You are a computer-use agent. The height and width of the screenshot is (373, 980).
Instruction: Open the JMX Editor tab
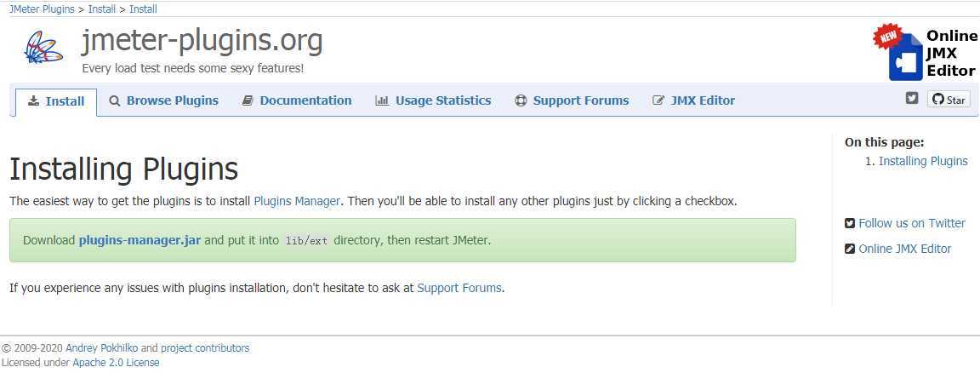(x=694, y=100)
